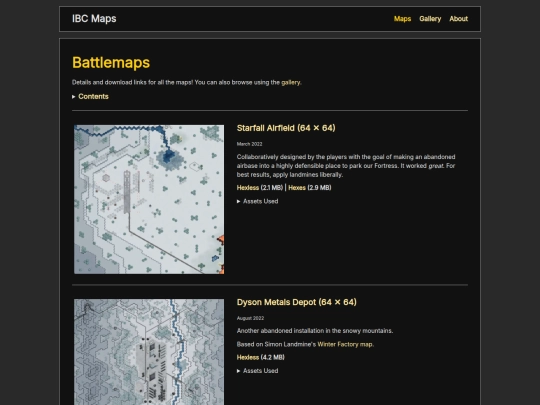Click the Dyson Metals Depot (64 × 64) heading

point(297,302)
